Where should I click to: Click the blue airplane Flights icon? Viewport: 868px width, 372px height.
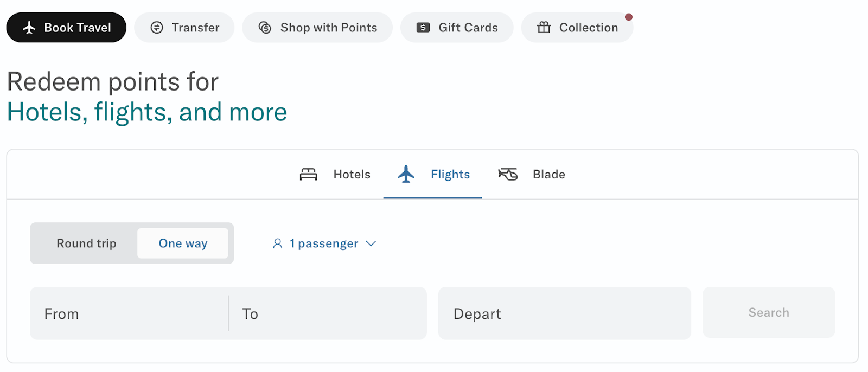point(406,174)
